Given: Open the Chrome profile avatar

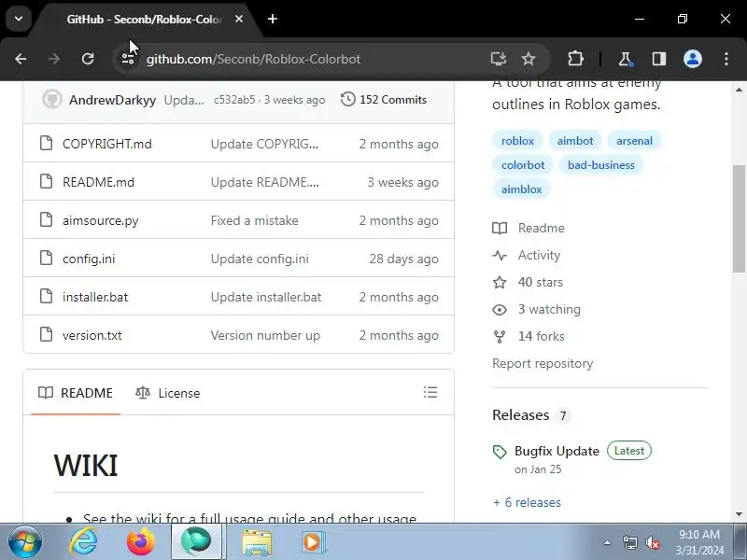Looking at the screenshot, I should point(693,59).
